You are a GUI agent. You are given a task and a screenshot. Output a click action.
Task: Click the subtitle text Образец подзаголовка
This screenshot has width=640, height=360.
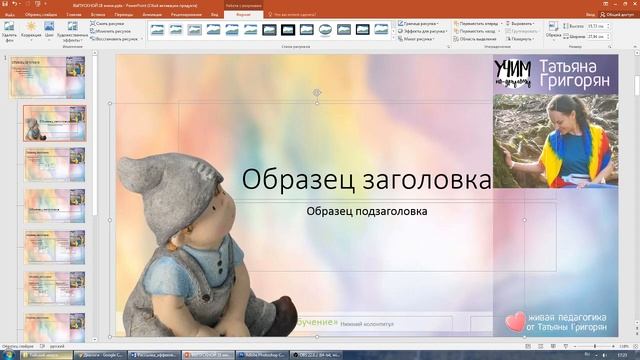click(x=367, y=211)
